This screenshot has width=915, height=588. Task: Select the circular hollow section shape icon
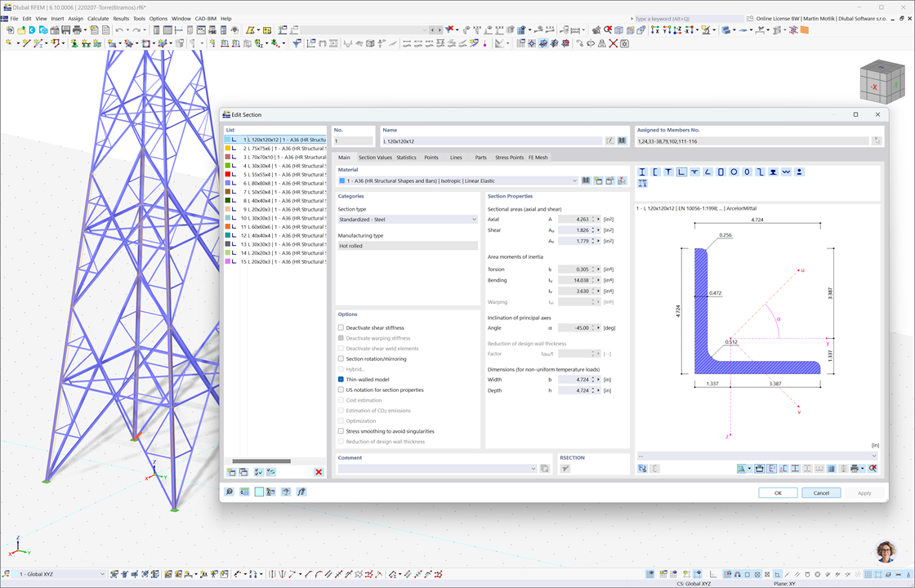734,171
